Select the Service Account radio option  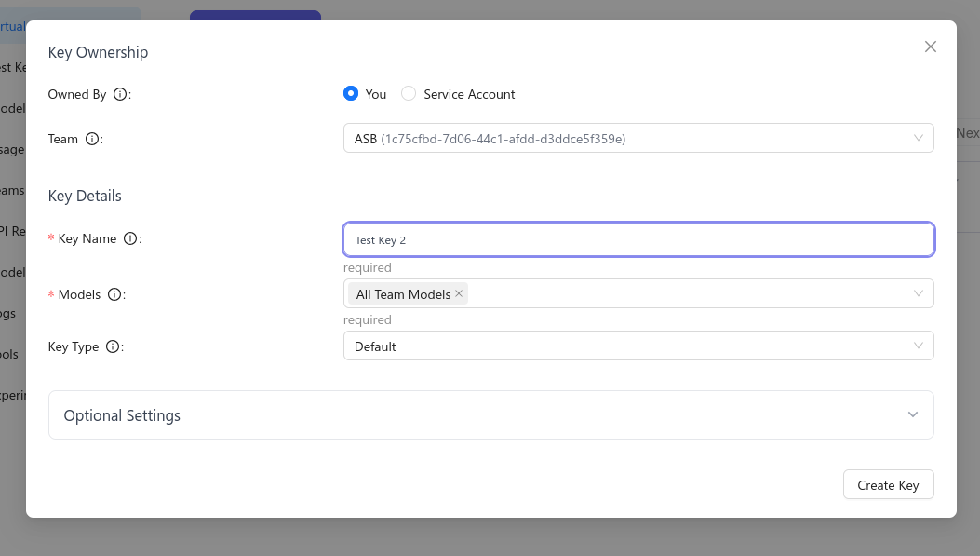tap(409, 94)
